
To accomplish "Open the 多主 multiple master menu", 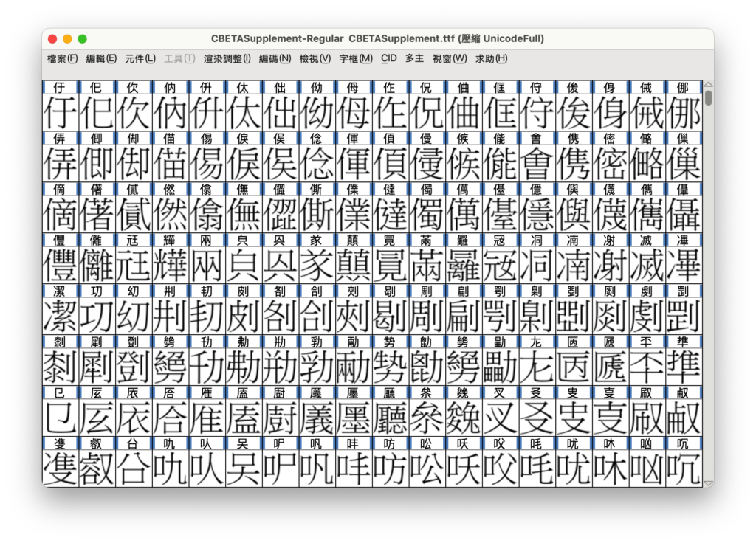I will [x=414, y=59].
